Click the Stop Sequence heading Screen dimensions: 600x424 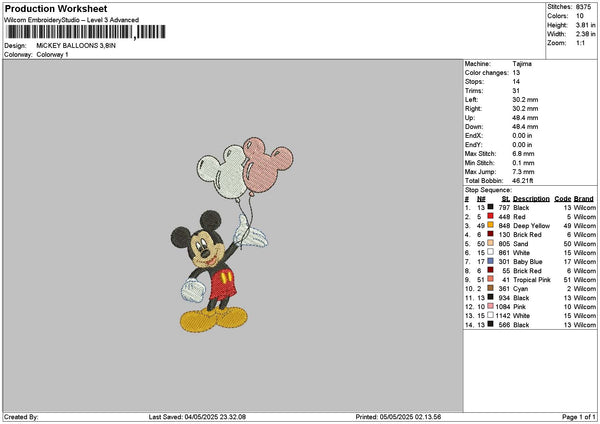[488, 190]
